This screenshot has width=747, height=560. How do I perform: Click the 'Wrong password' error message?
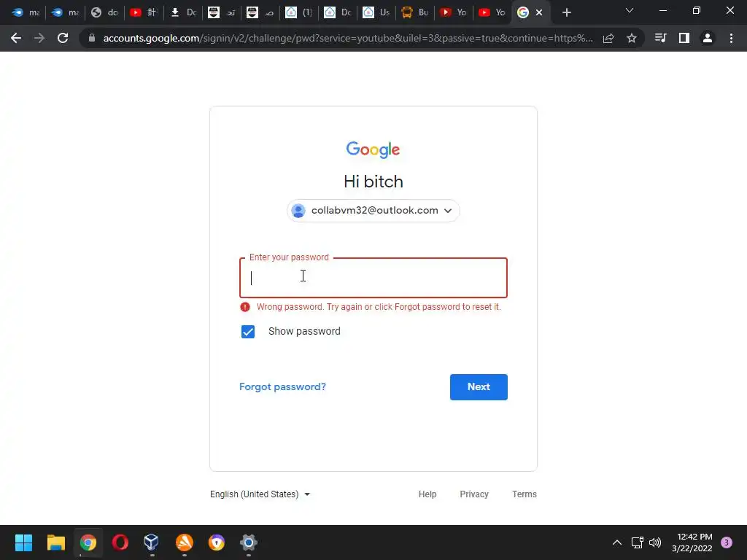379,307
